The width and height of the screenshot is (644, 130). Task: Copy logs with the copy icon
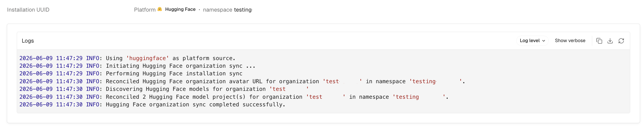pos(599,41)
